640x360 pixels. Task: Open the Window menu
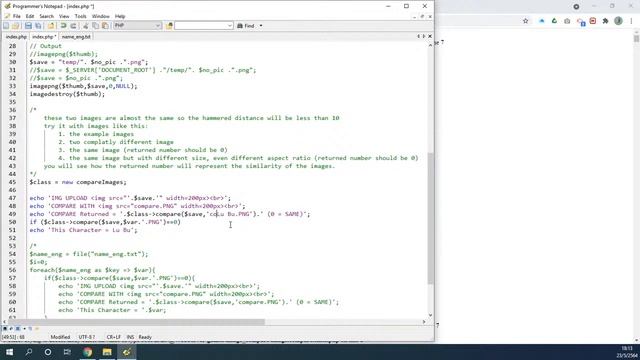pos(100,16)
